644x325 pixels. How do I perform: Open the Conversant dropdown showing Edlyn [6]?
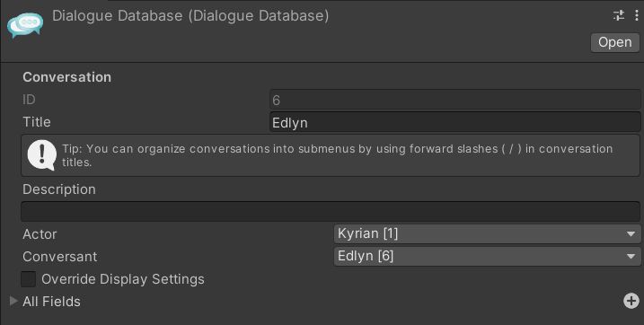[x=487, y=257]
